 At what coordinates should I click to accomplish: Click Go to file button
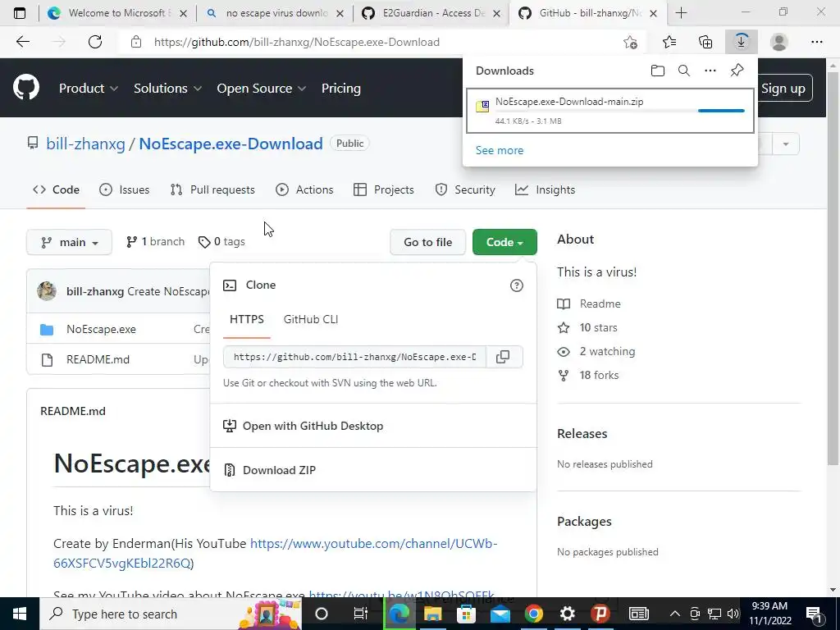[x=428, y=242]
